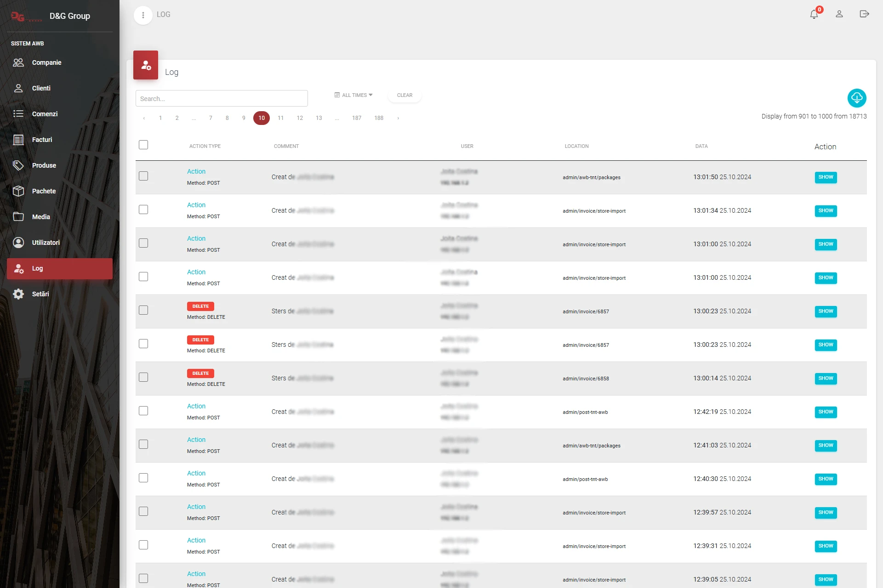Jump to page 188 in pagination
Screen dimensions: 883x588
pyautogui.click(x=379, y=118)
